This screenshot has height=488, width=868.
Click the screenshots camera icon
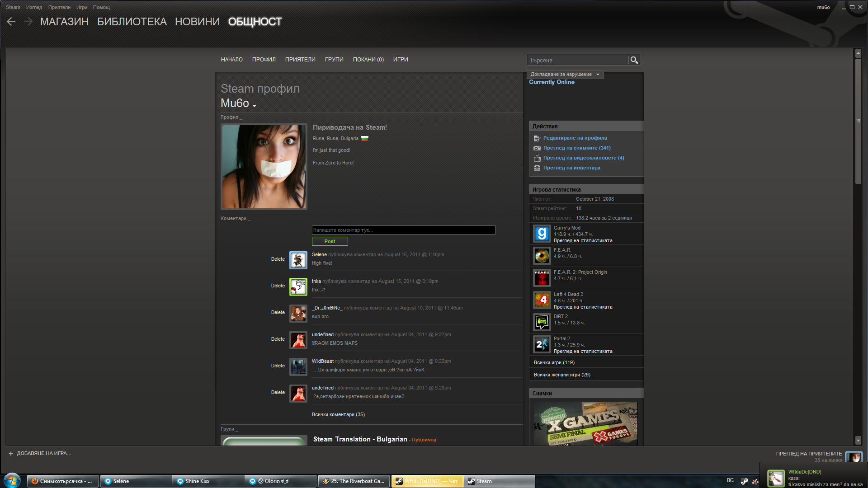click(x=537, y=148)
